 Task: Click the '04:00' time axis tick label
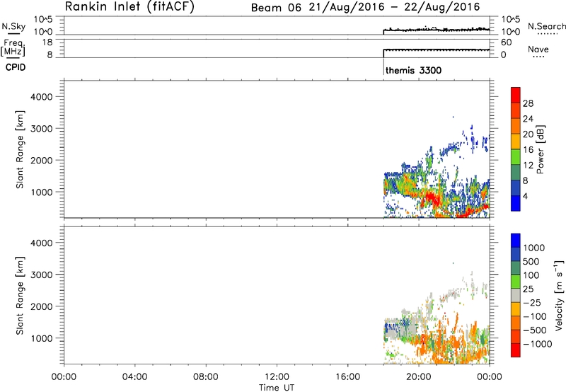[135, 377]
